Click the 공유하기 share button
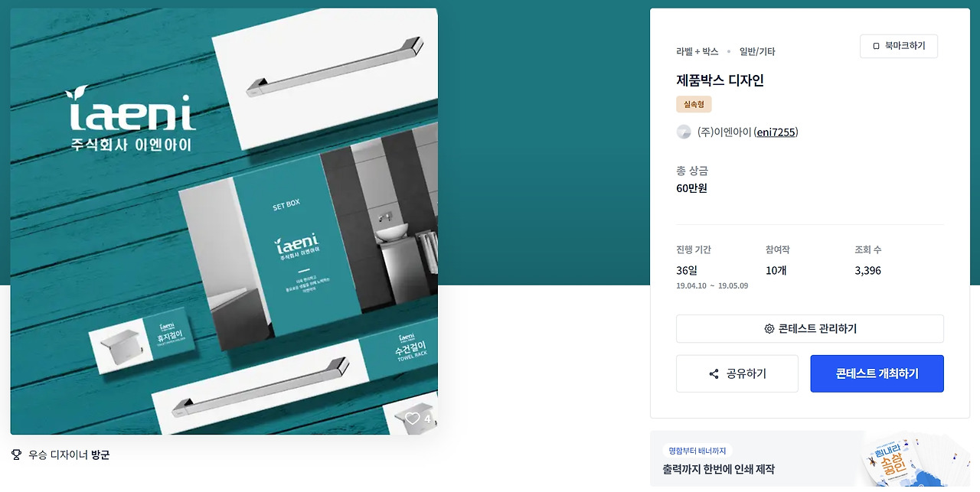The width and height of the screenshot is (980, 492). click(737, 373)
